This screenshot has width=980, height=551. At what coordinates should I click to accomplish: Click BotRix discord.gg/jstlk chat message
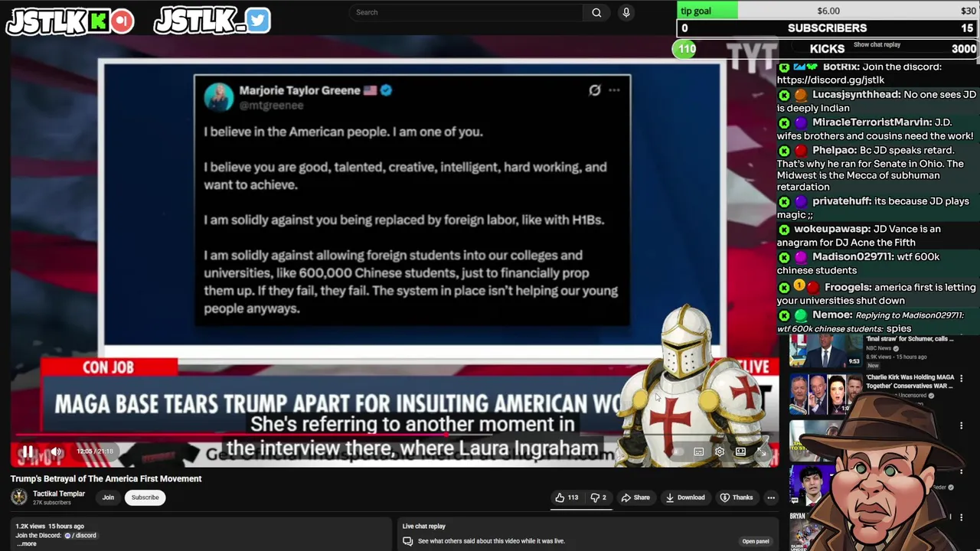(877, 73)
